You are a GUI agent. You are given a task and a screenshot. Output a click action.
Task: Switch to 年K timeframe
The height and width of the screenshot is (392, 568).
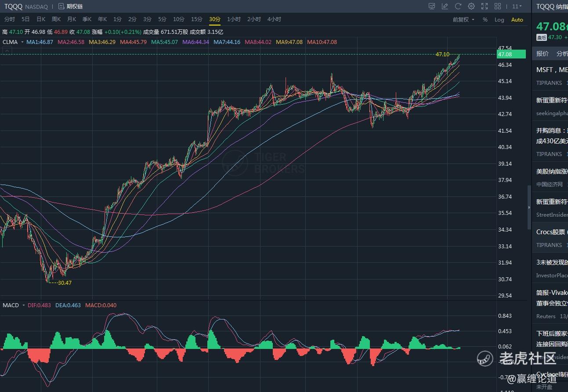click(102, 19)
